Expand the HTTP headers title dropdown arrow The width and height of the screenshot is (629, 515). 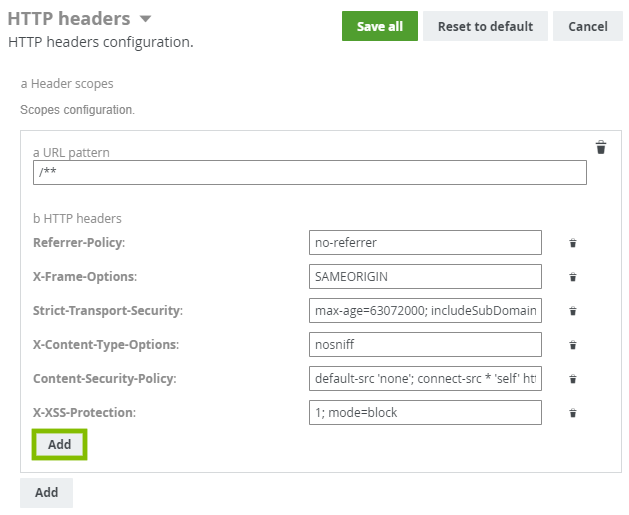point(146,19)
